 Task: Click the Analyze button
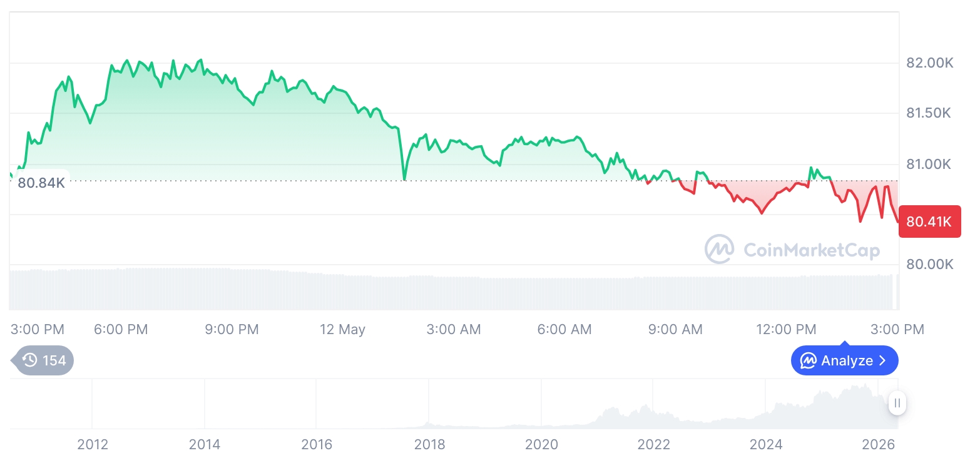point(844,361)
